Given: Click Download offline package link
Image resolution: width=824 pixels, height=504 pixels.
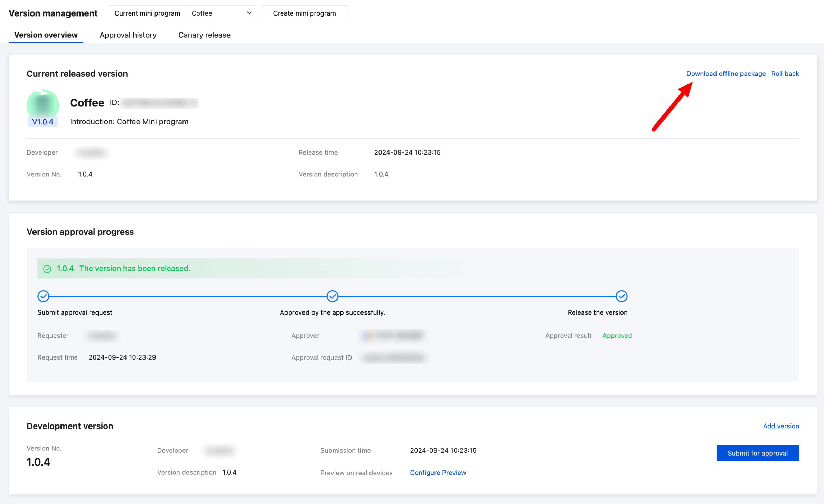Looking at the screenshot, I should tap(725, 74).
